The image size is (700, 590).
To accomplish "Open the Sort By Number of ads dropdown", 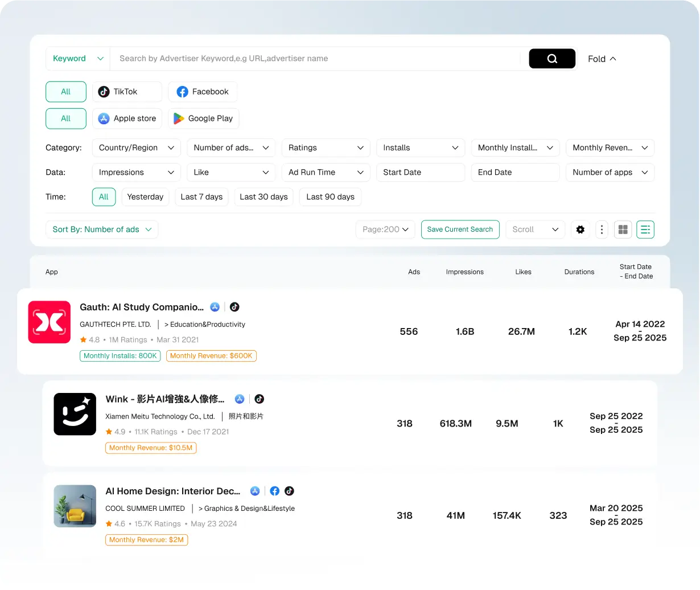I will coord(102,230).
